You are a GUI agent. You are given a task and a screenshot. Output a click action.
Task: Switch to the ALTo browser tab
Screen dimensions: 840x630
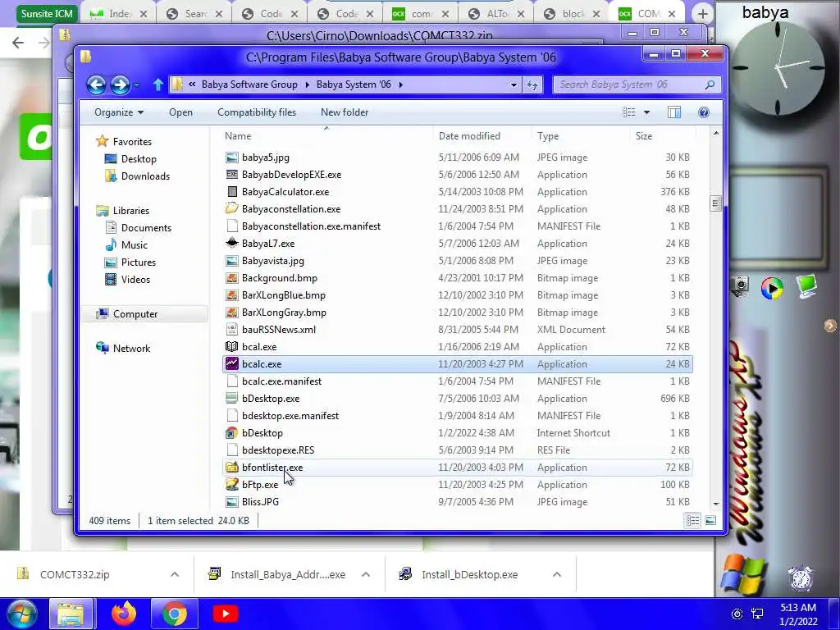pyautogui.click(x=496, y=14)
